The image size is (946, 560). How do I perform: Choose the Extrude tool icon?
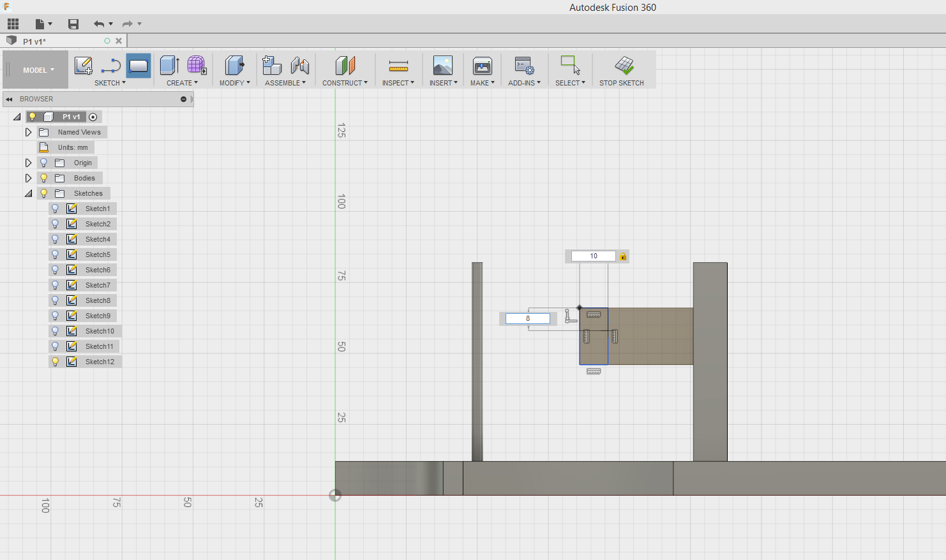pyautogui.click(x=169, y=65)
